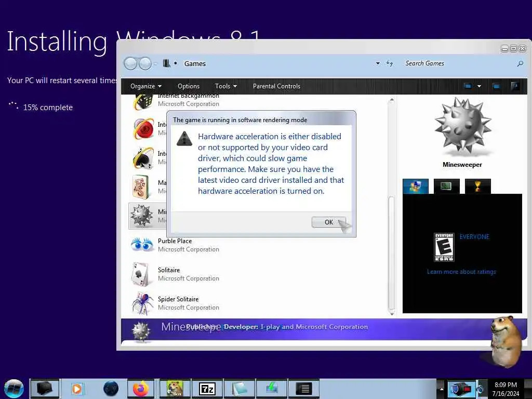Click the warning triangle icon in the dialog

(x=184, y=138)
